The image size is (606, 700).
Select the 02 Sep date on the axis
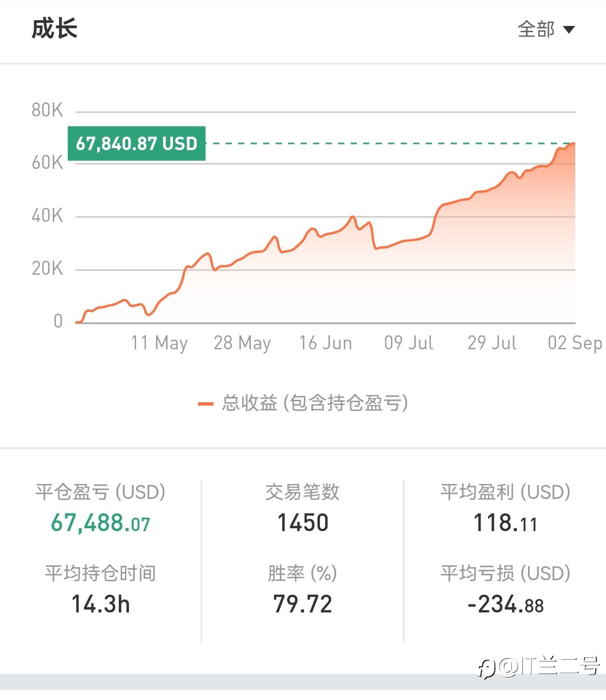pyautogui.click(x=575, y=343)
